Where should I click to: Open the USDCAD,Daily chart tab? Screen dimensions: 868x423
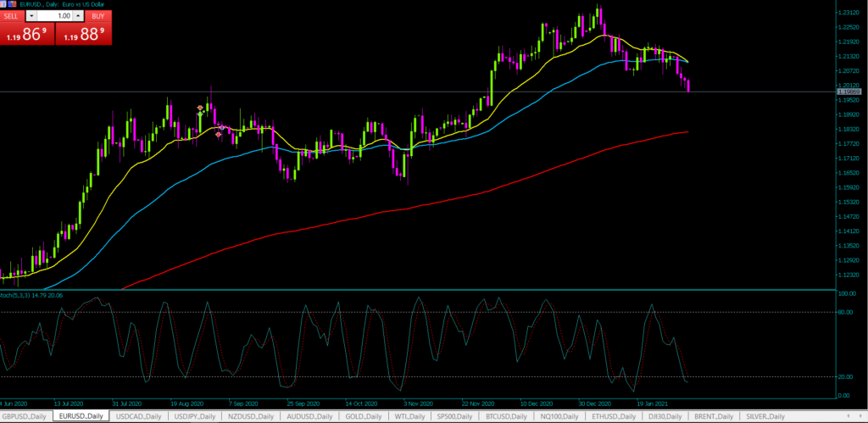coord(140,416)
